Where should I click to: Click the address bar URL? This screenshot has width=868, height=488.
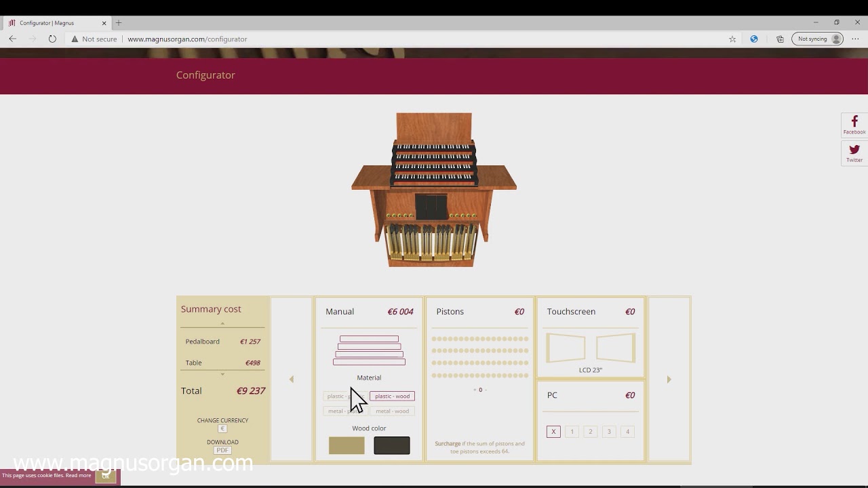pyautogui.click(x=187, y=39)
